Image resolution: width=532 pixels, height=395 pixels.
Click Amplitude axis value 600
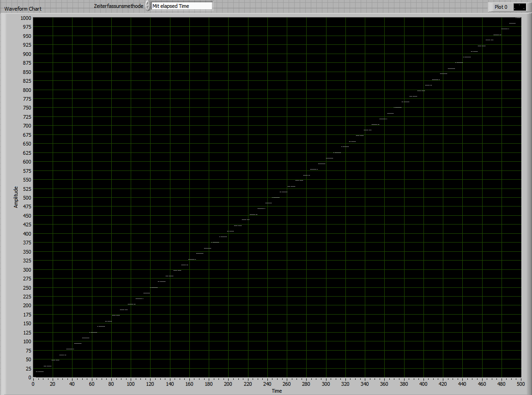27,162
